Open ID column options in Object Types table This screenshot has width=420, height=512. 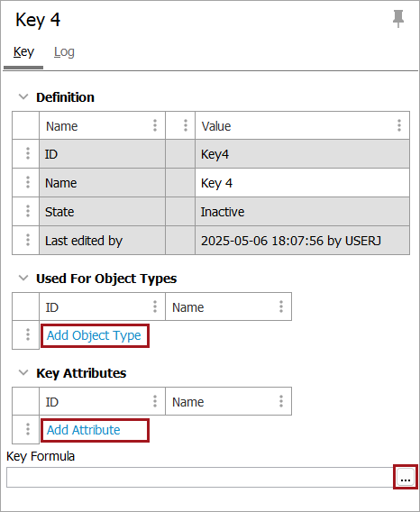coord(155,306)
